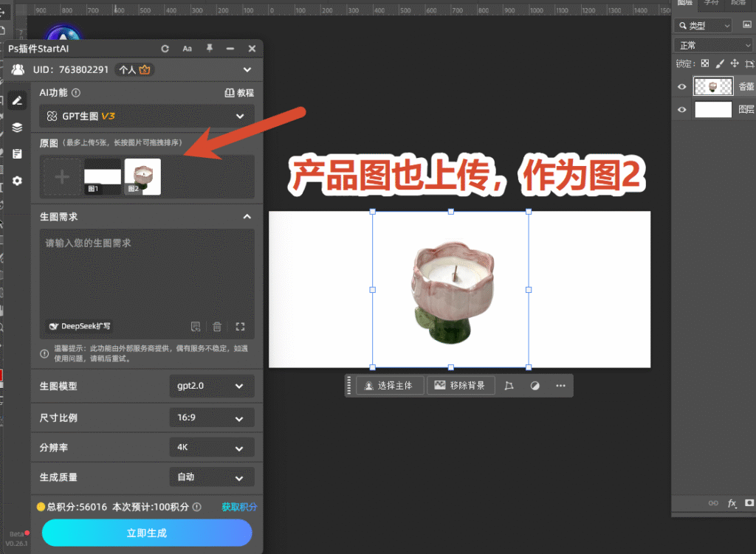
Task: Select the pencil edit sidebar icon
Action: (18, 100)
